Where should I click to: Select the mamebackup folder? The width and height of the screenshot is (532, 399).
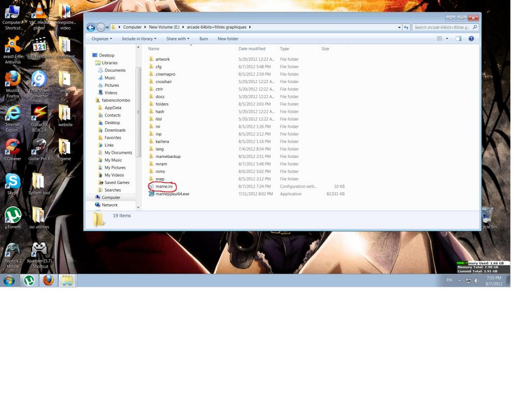[168, 156]
